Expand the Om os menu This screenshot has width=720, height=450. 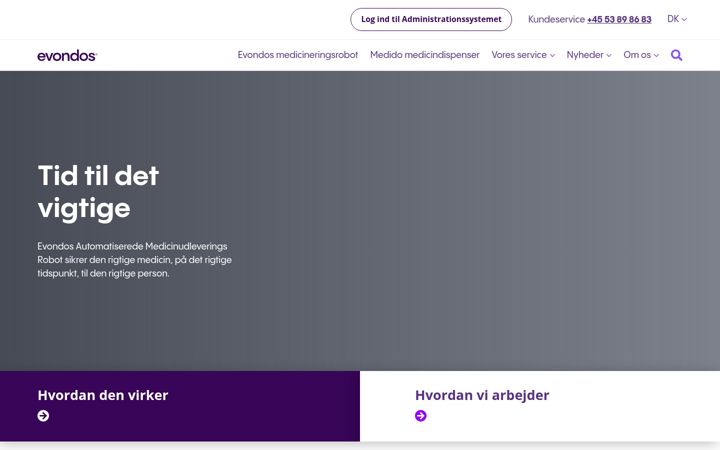pyautogui.click(x=641, y=55)
